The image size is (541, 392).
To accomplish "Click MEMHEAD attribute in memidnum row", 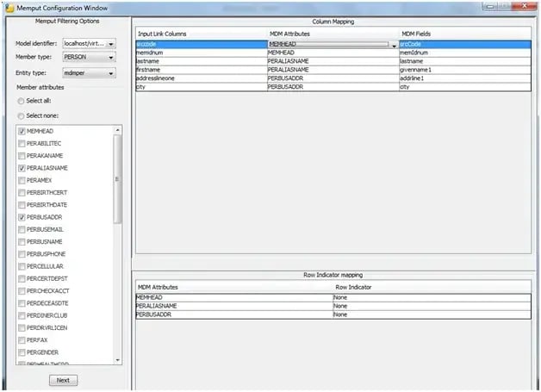I will point(333,53).
